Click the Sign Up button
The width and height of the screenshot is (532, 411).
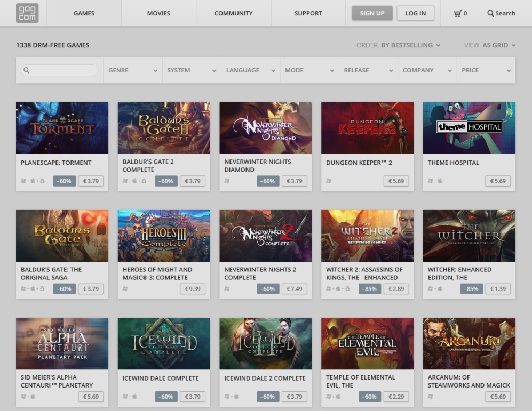(x=372, y=13)
